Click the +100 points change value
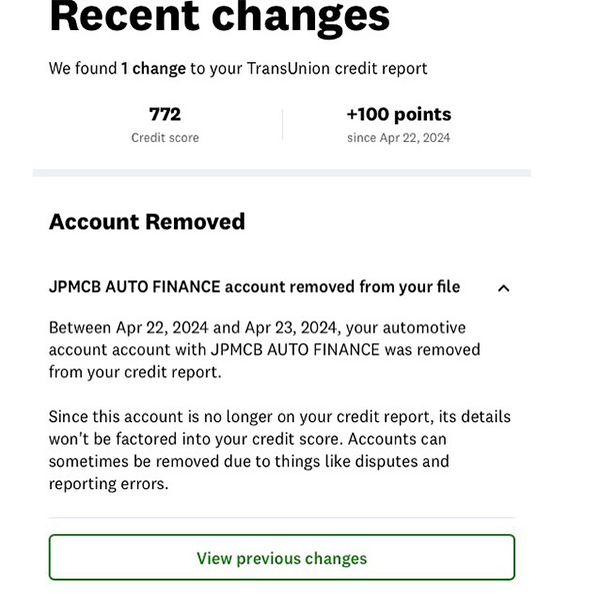 399,114
